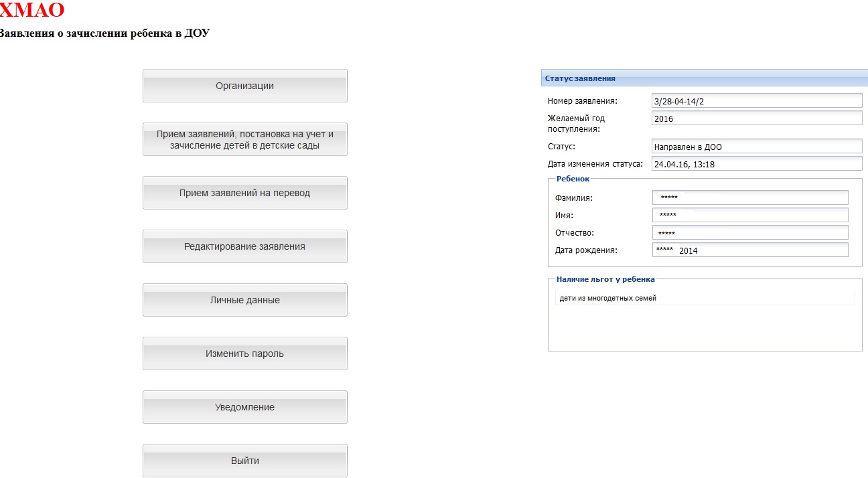Select the Дата изменения статуса field
The width and height of the screenshot is (868, 478).
click(756, 164)
